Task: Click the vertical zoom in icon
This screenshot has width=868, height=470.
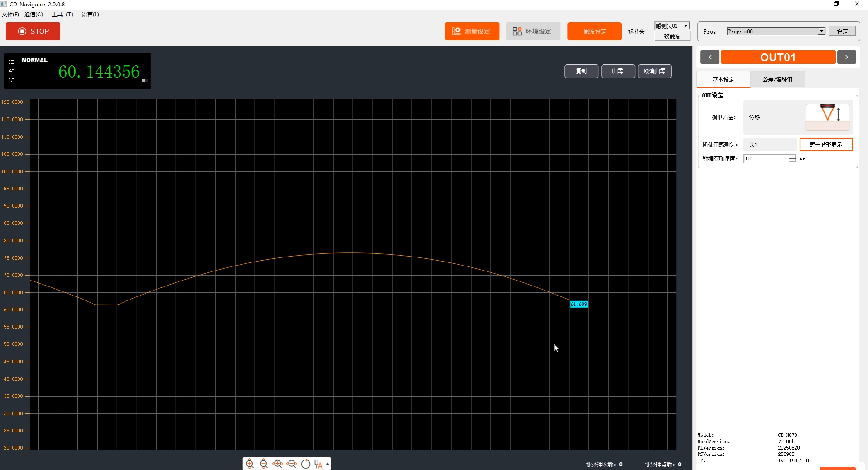Action: 250,464
